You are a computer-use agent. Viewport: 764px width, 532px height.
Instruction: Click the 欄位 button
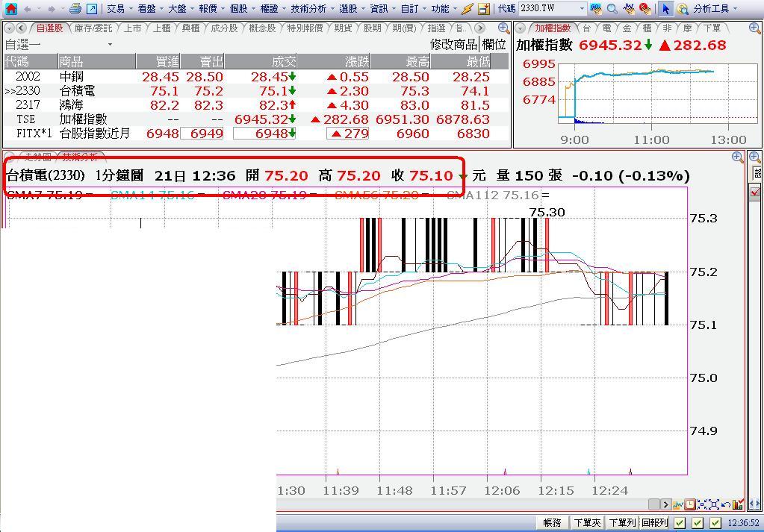pyautogui.click(x=494, y=45)
